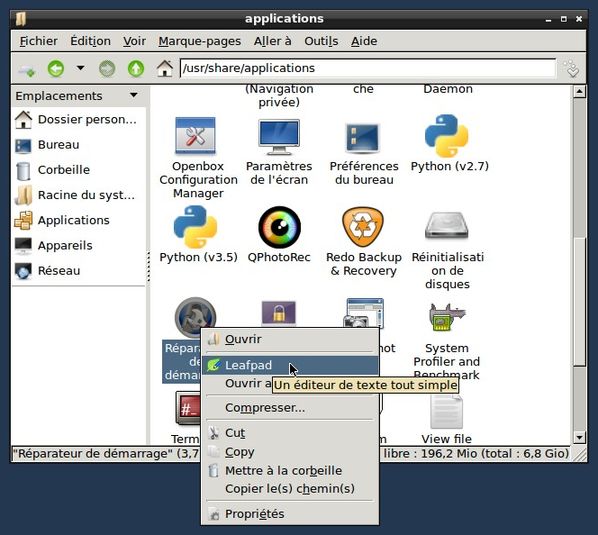Click the scrollbar up arrow
598x535 pixels.
[579, 92]
